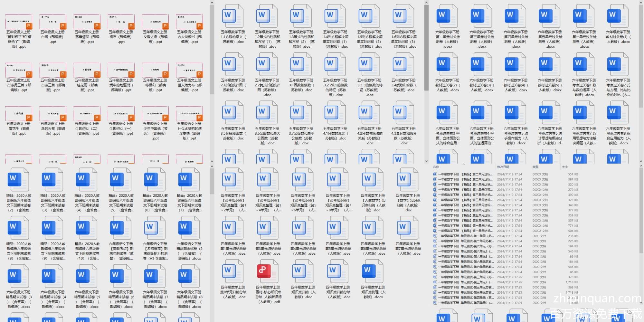
Task: Click scroll-down arrow in 五年级语文上册 pane
Action: 212,161
